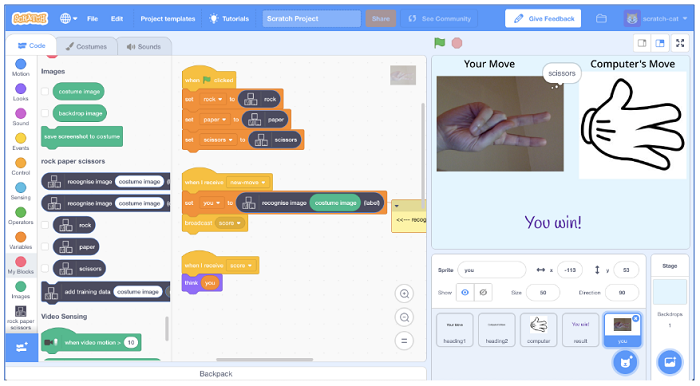The image size is (700, 386).
Task: Open the scratch-cat account dropdown
Action: point(655,19)
